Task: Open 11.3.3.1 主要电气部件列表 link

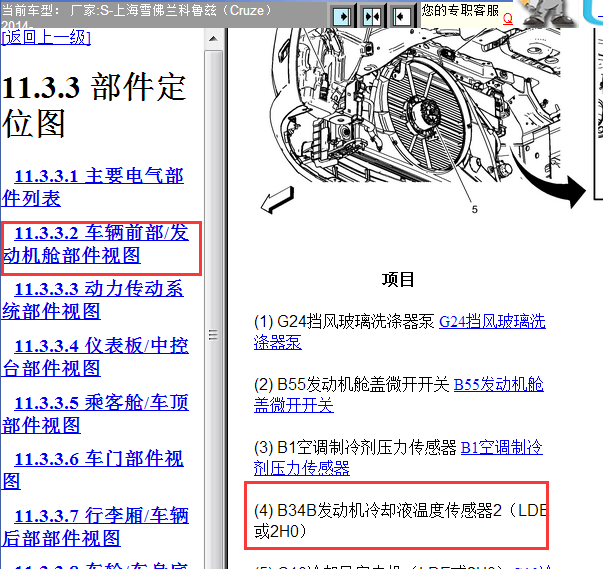Action: (x=92, y=187)
